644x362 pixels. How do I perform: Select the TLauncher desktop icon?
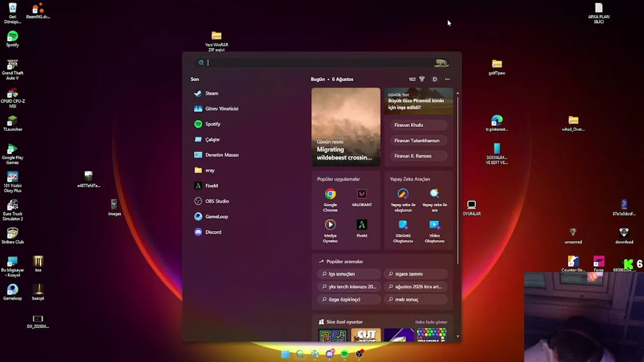coord(13,124)
